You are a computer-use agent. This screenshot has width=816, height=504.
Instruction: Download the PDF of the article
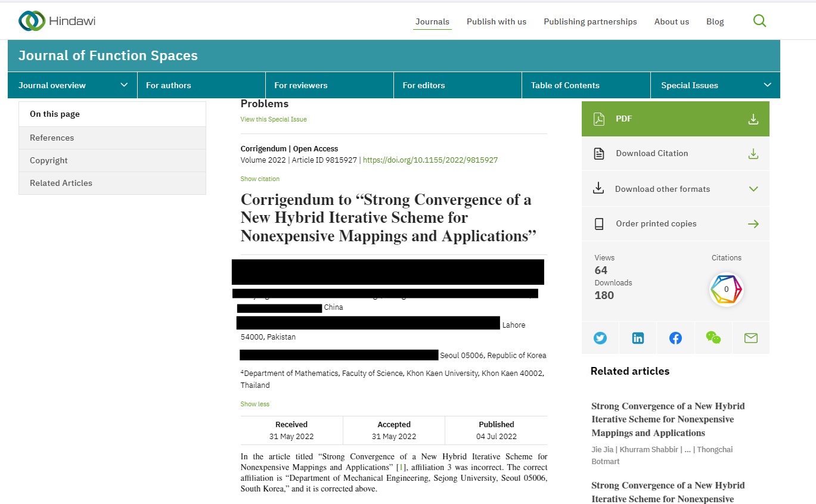coord(675,119)
